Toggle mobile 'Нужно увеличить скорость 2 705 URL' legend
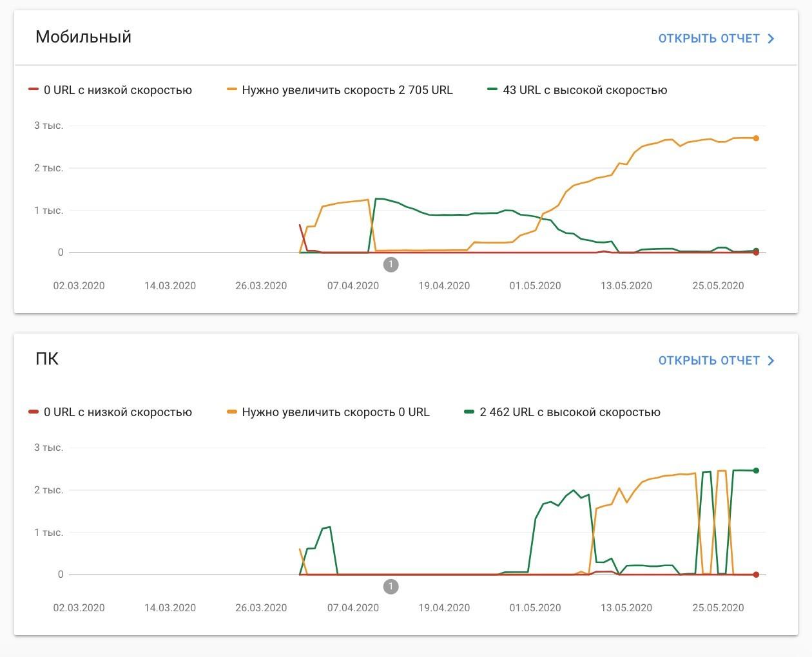 [x=340, y=90]
